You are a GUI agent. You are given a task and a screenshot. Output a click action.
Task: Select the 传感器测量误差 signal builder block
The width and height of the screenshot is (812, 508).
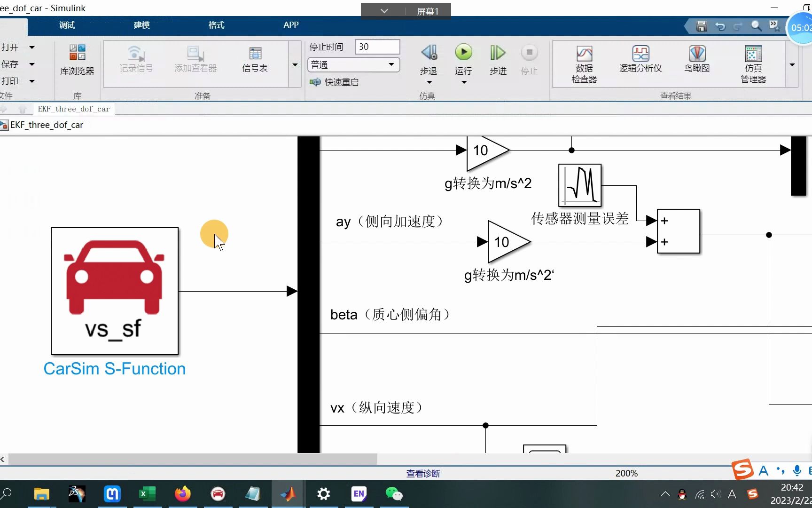(580, 185)
